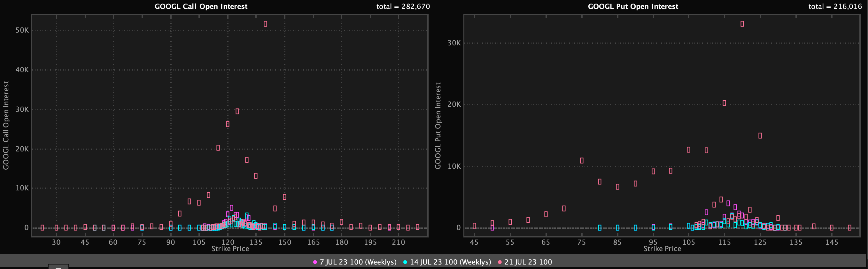868x269 pixels.
Task: Select the highest put marker above 30K
Action: coord(742,24)
